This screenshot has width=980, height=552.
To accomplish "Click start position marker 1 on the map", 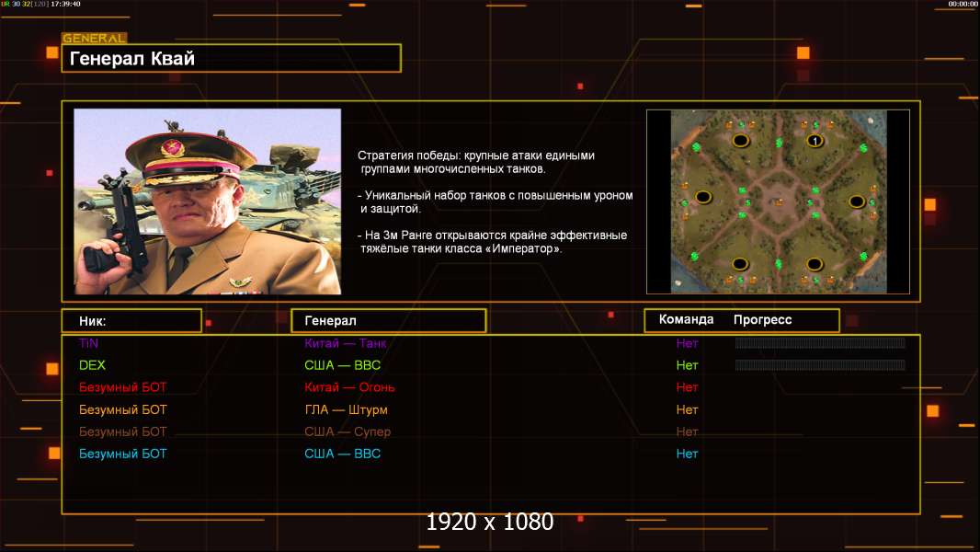I will click(815, 141).
